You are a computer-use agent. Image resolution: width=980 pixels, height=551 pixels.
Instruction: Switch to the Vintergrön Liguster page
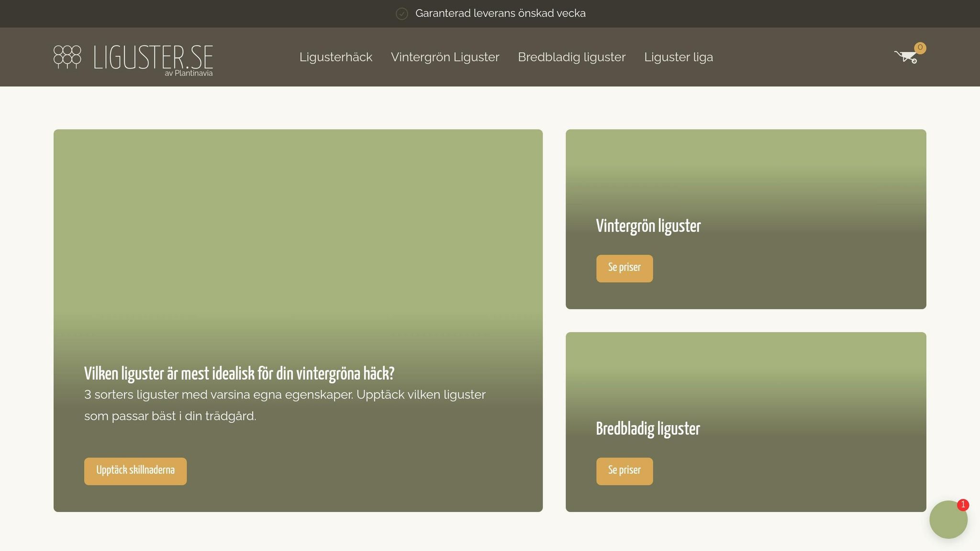coord(445,57)
